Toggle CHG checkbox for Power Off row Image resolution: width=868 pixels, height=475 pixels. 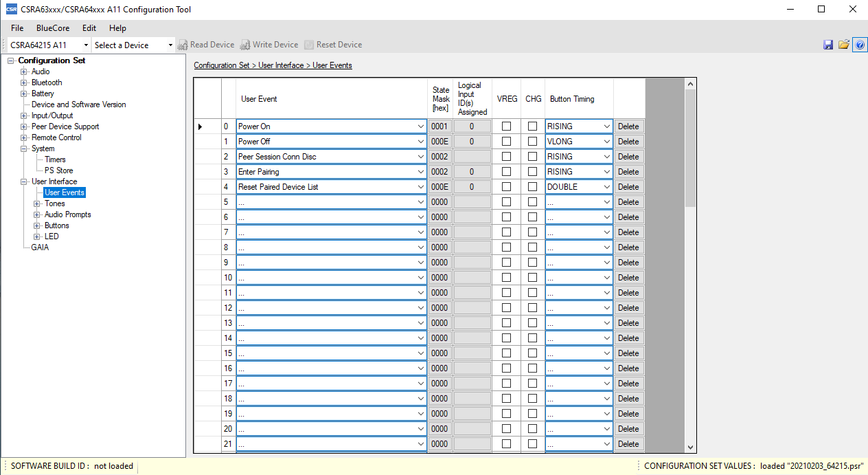click(532, 142)
